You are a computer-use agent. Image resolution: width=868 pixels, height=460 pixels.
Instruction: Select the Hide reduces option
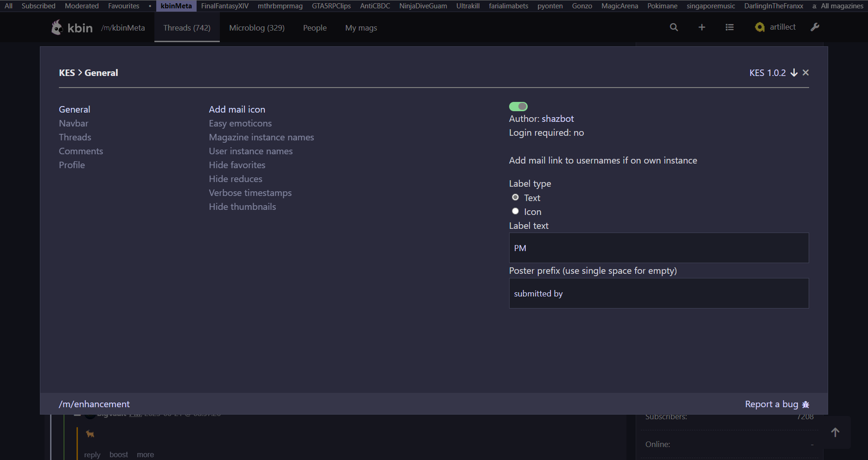pos(236,179)
